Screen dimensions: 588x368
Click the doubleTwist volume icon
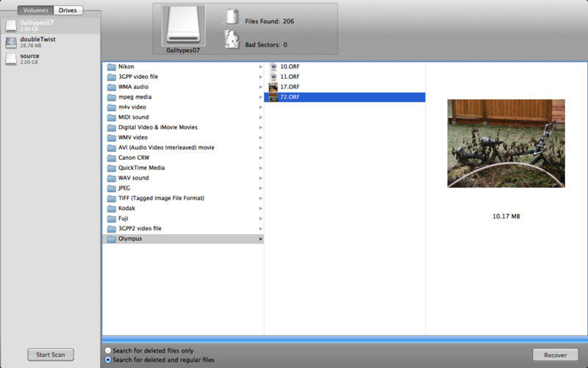tap(11, 42)
